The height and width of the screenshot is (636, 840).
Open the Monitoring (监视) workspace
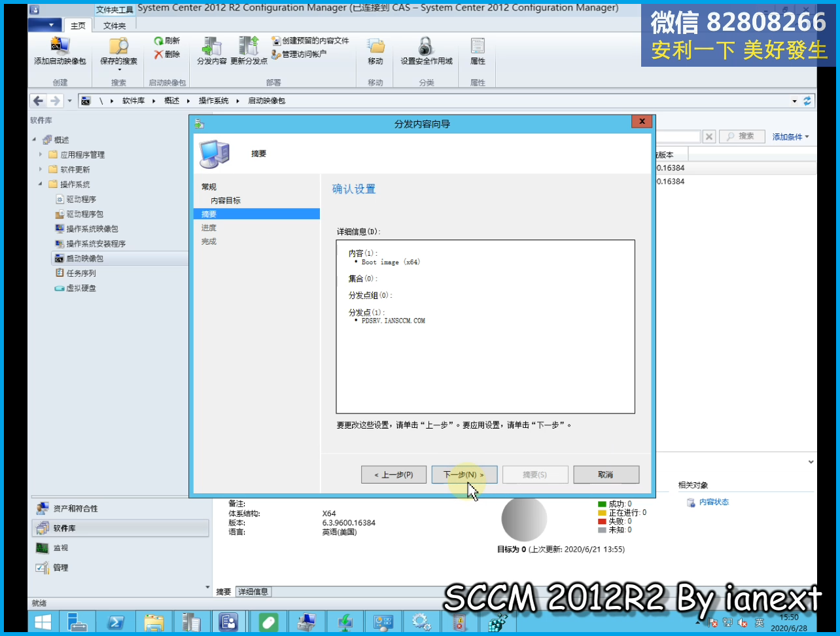click(120, 548)
